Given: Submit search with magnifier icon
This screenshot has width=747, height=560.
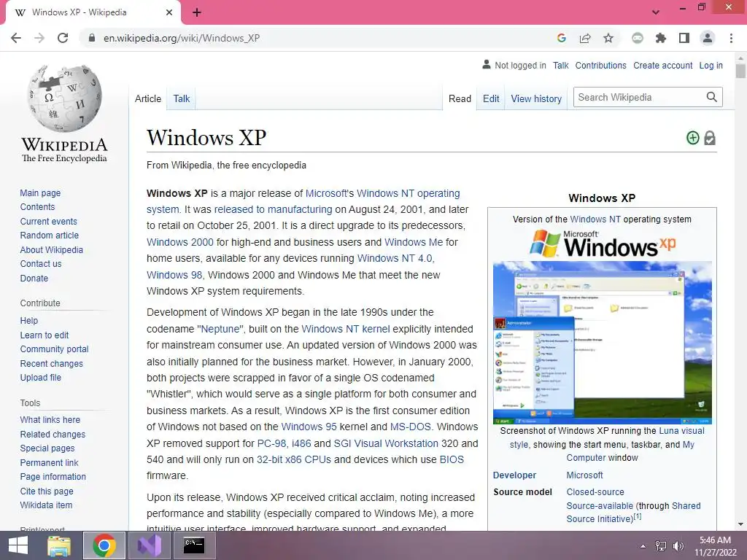Looking at the screenshot, I should tap(712, 97).
